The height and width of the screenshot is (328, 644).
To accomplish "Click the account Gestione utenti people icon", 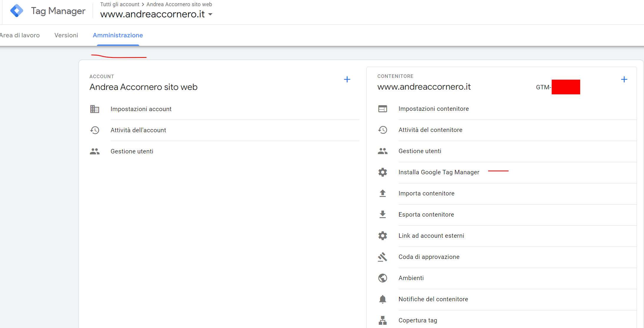I will (94, 151).
